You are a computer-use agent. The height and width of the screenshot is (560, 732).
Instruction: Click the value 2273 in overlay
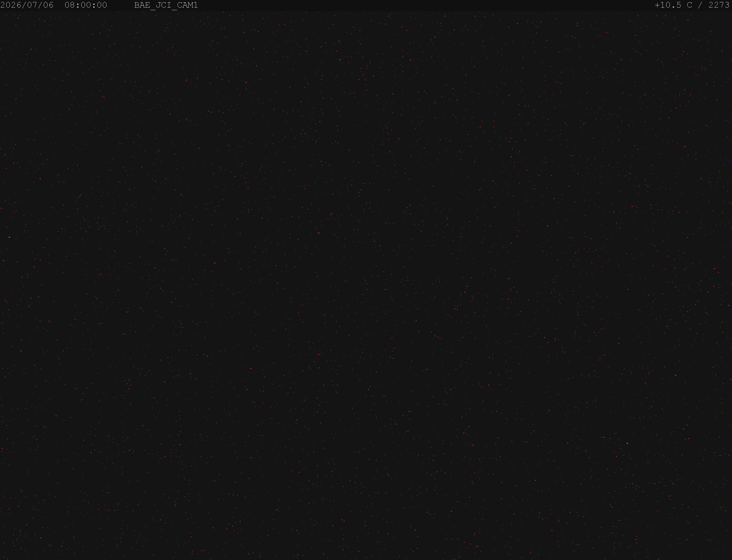719,5
